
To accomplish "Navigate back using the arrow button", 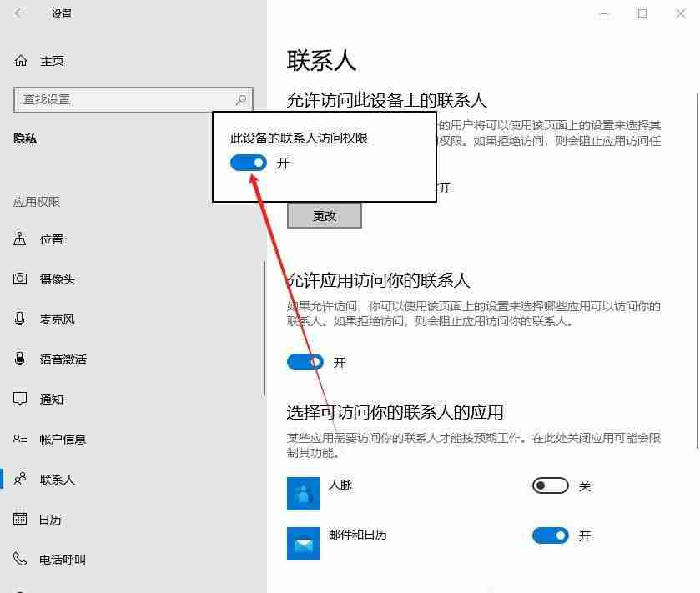I will (18, 13).
